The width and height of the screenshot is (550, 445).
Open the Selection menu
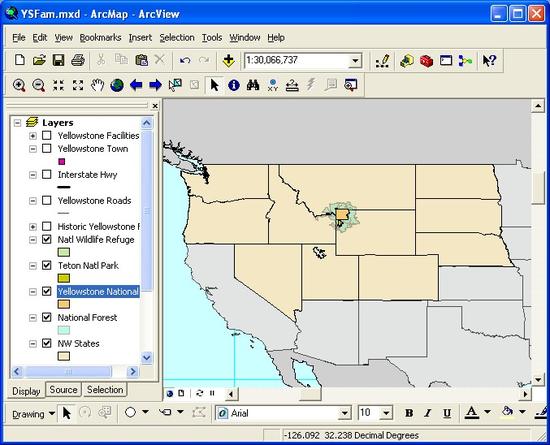click(x=177, y=38)
